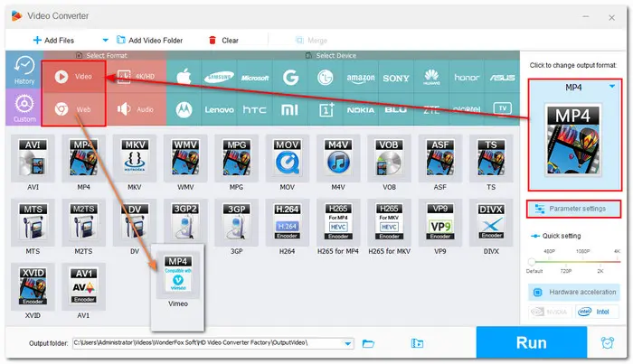Select the DV format icon

tap(135, 222)
